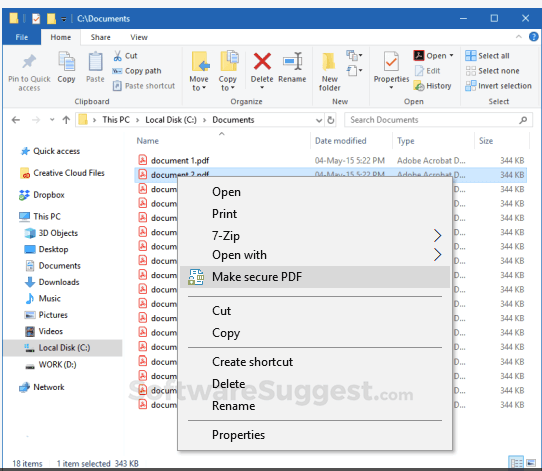Open the address bar history dropdown

(x=319, y=120)
